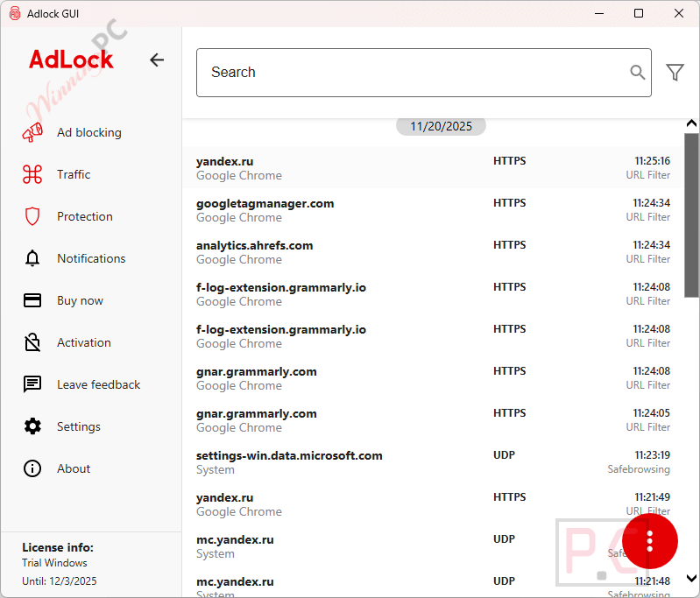
Task: Maximize the Adlock GUI window
Action: pos(639,13)
